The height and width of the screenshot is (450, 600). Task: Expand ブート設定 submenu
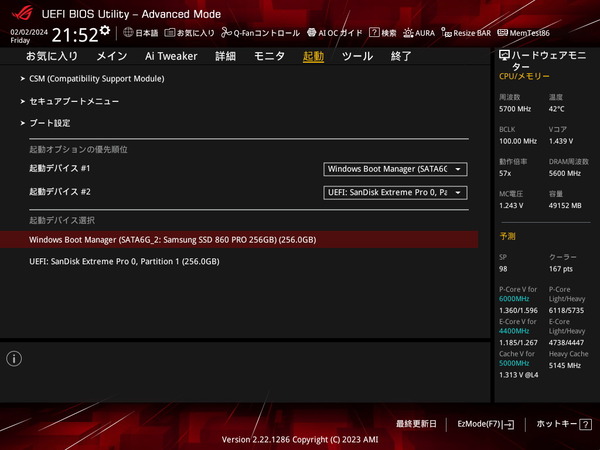click(49, 123)
